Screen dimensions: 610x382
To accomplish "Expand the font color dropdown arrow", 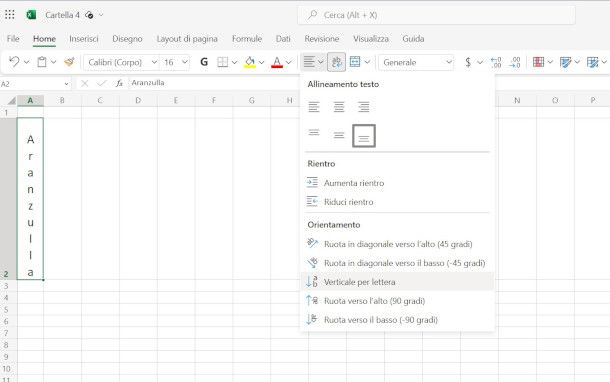I will [289, 62].
